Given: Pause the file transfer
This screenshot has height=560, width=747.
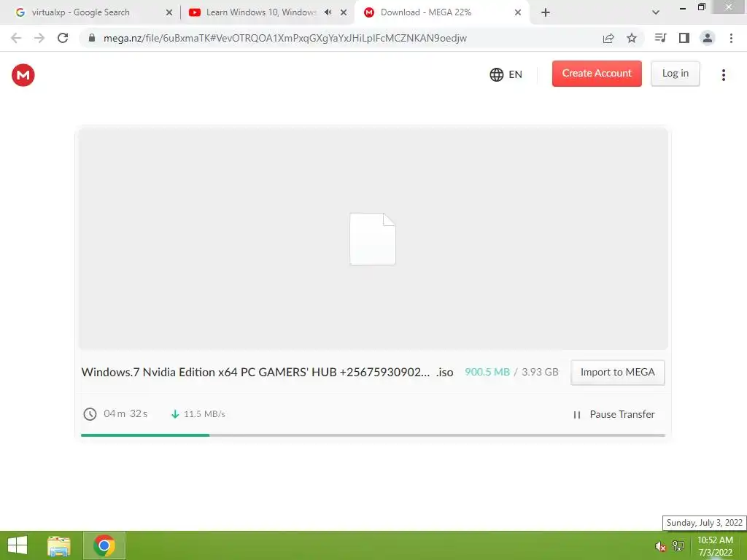Looking at the screenshot, I should [614, 414].
